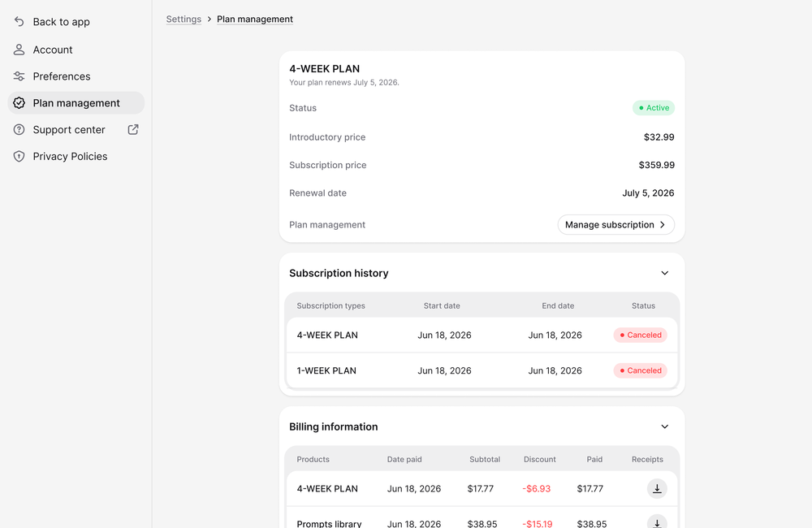812x528 pixels.
Task: Click the external link icon beside Support center
Action: click(133, 129)
